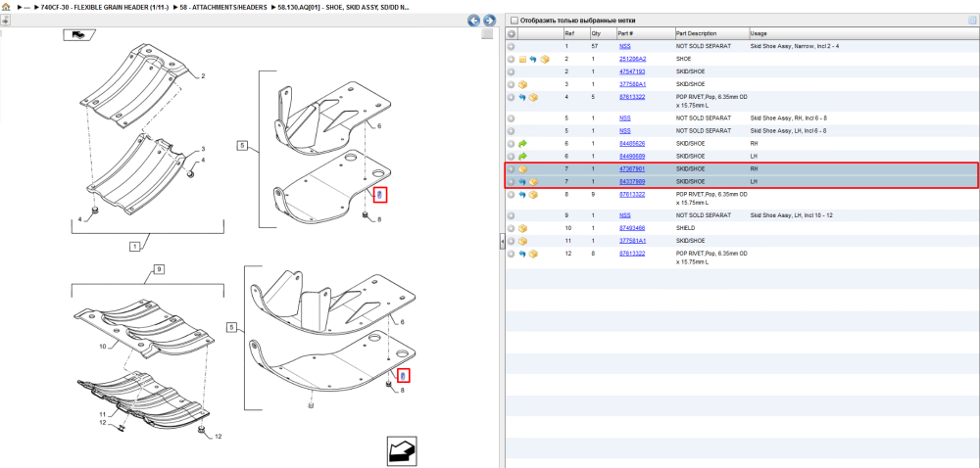Expand the row for part 47367901
Viewport: 980px width, 468px height.
click(512, 169)
